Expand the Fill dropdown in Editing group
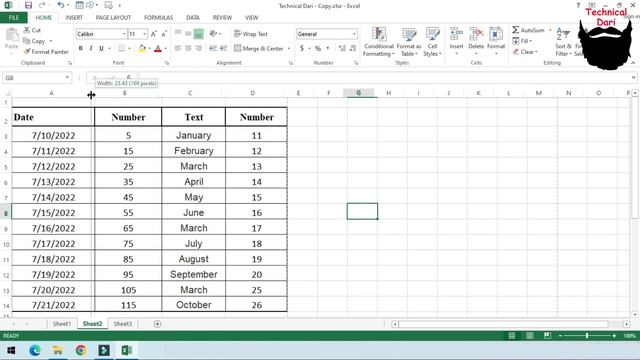The height and width of the screenshot is (360, 640). pyautogui.click(x=530, y=41)
